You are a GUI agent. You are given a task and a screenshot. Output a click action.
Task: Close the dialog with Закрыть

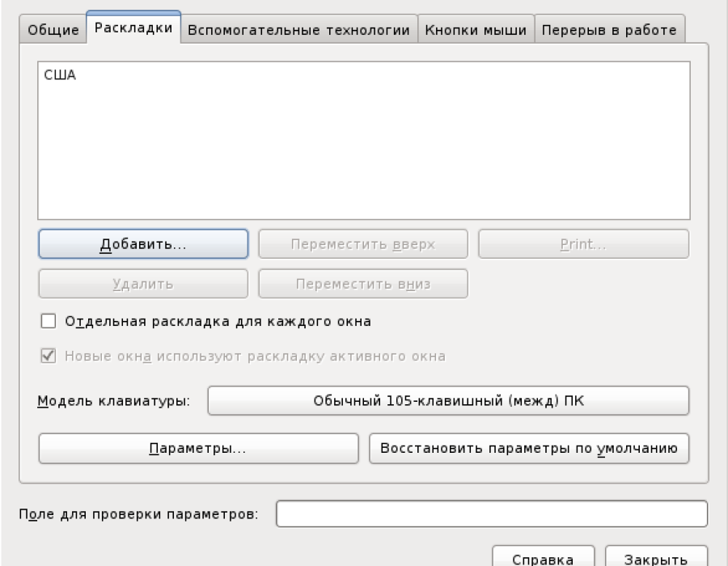(x=656, y=557)
